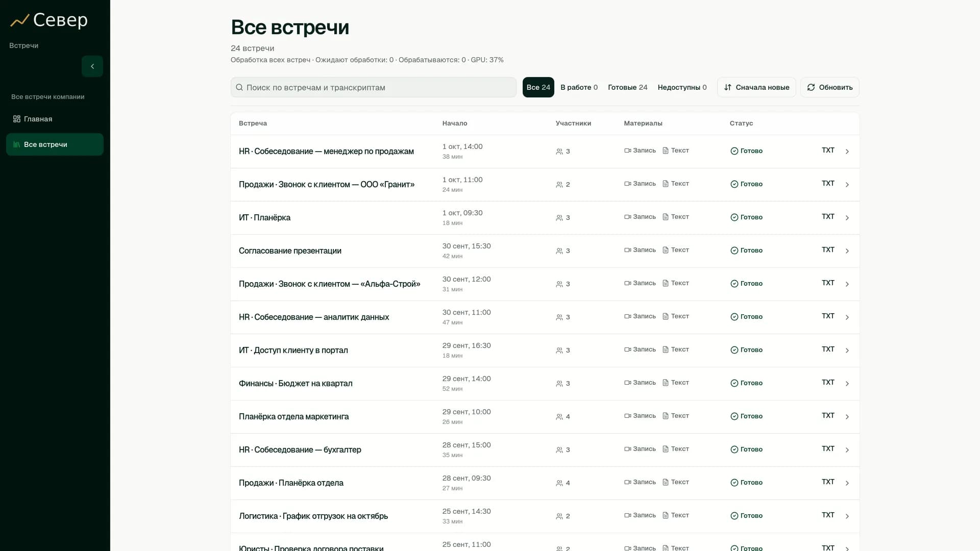This screenshot has height=551, width=980.
Task: Open the meeting Продажи · Планёрка отдела
Action: click(291, 483)
